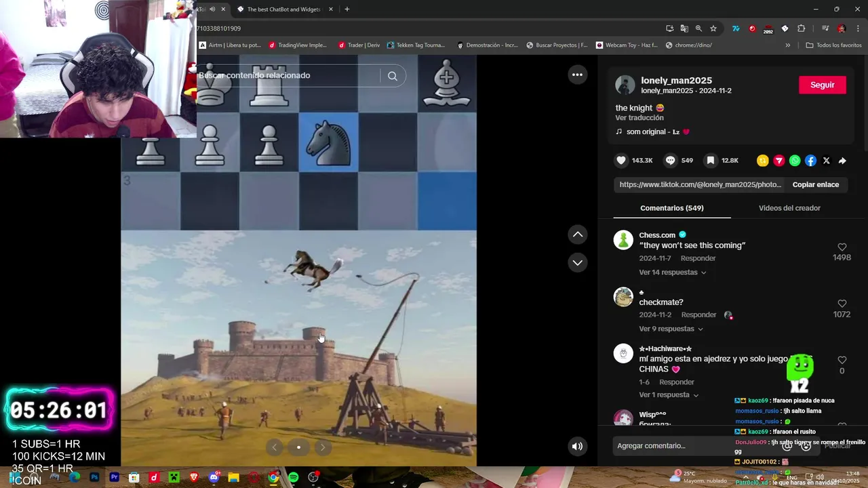Go to next video with down chevron
The height and width of the screenshot is (488, 868).
[x=578, y=262]
